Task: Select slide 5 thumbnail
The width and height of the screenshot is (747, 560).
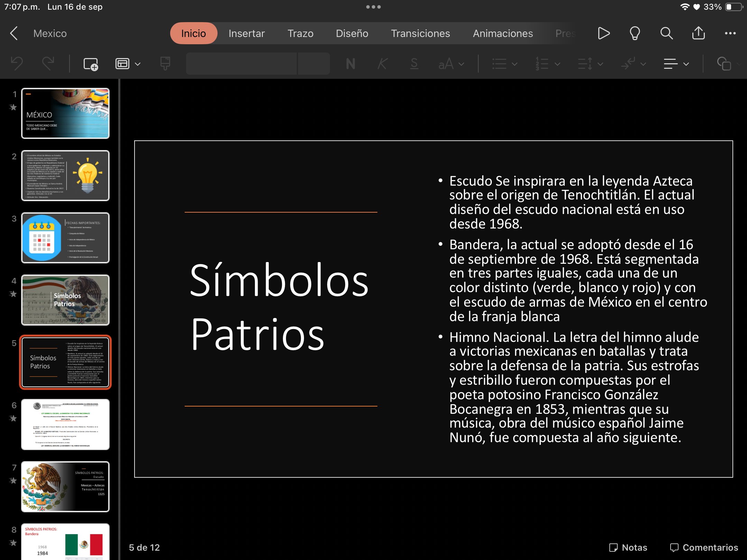Action: point(65,362)
